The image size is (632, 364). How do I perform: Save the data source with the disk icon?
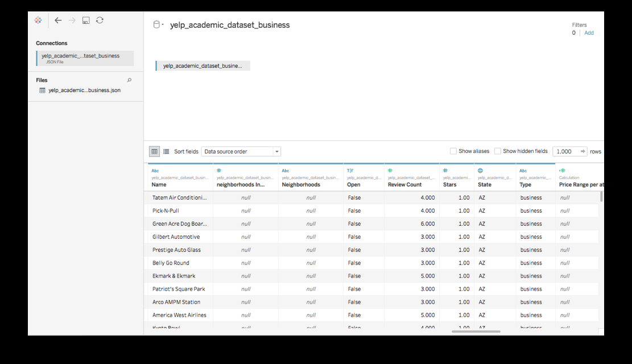(86, 20)
